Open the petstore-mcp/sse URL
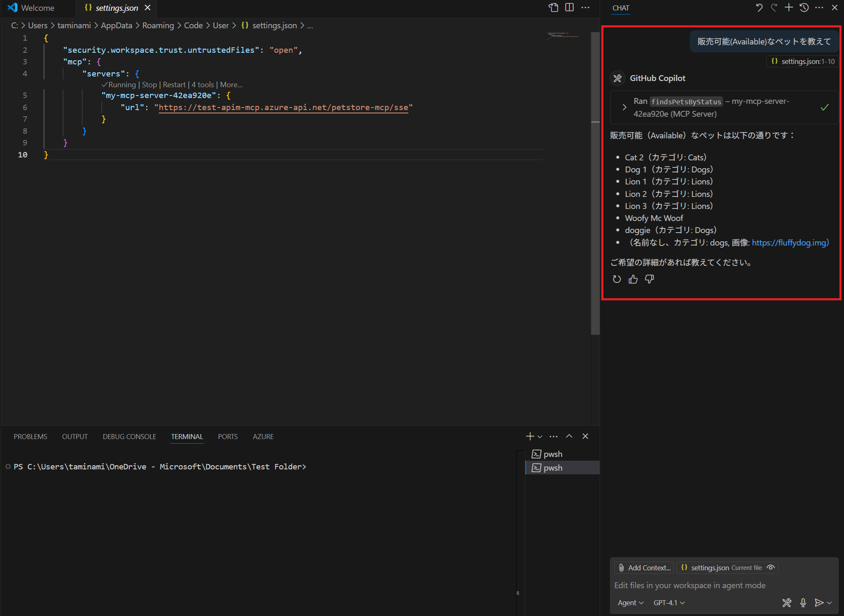The width and height of the screenshot is (844, 616). (x=283, y=108)
